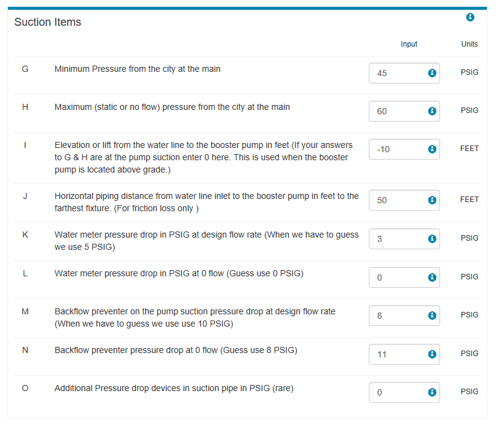This screenshot has width=504, height=431.
Task: Show info for Water meter 0 flow drop
Action: coord(432,277)
